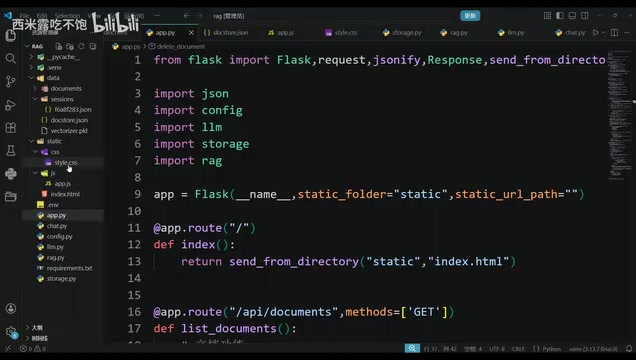This screenshot has height=360, width=636.
Task: Close the app.py tab
Action: point(191,32)
